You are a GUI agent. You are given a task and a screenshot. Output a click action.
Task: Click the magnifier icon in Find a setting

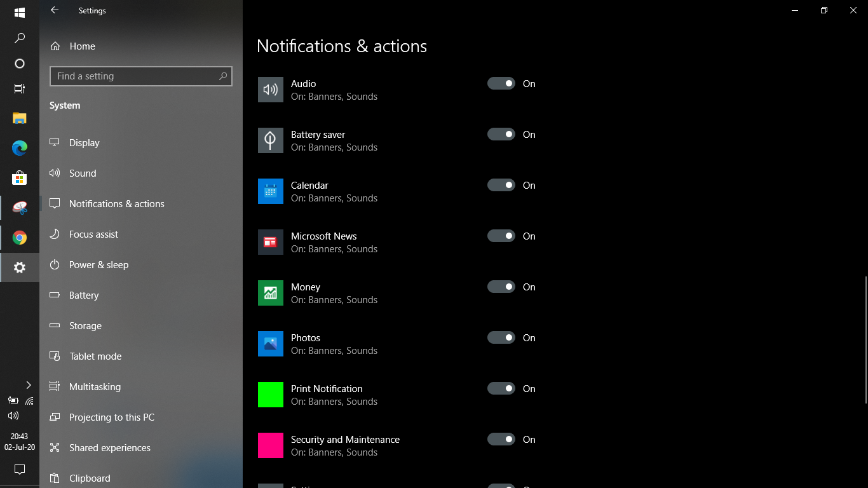[223, 76]
